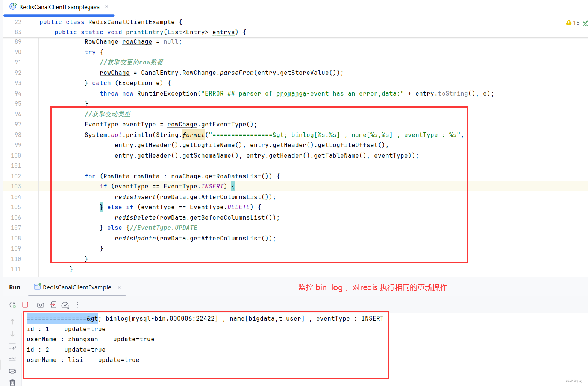The image size is (588, 386).
Task: Click the highlighted '===============&gt' console text
Action: pos(62,318)
